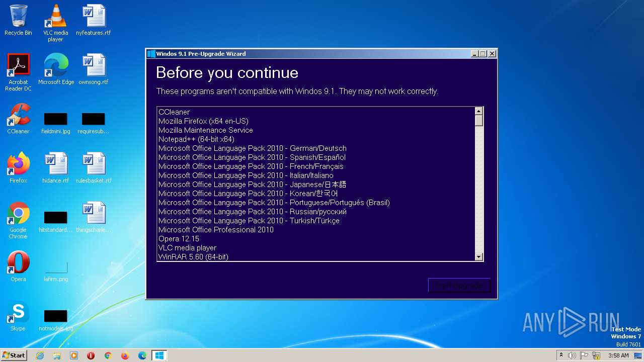
Task: Minimize the Pre-Upgrade Wizard window
Action: pos(474,54)
